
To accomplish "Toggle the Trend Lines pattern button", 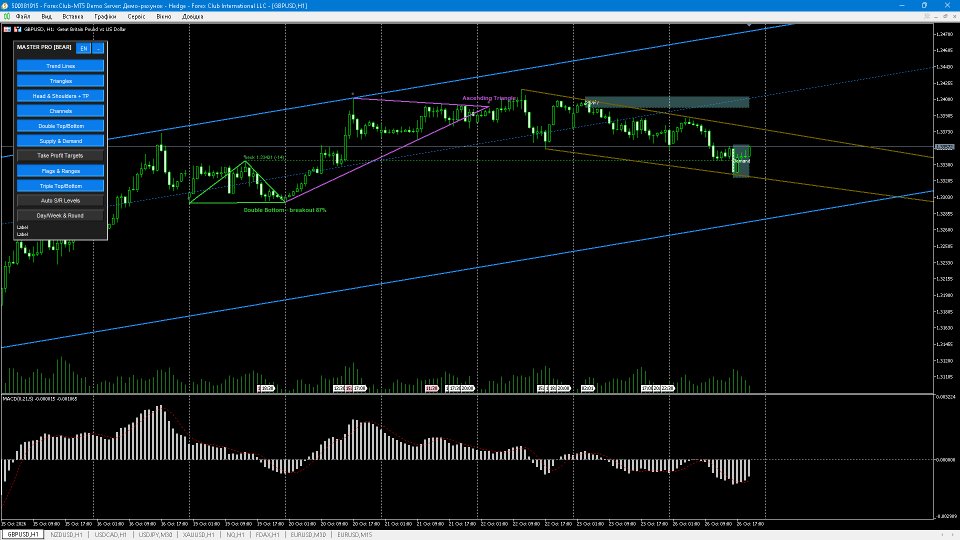I will (61, 66).
